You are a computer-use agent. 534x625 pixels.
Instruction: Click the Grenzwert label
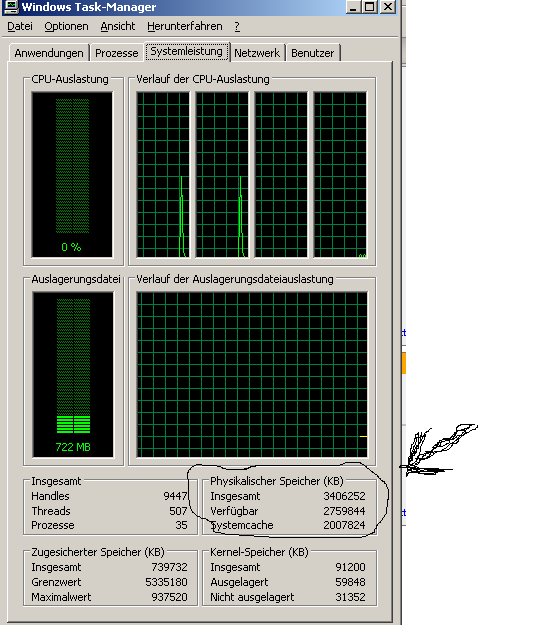coord(56,582)
